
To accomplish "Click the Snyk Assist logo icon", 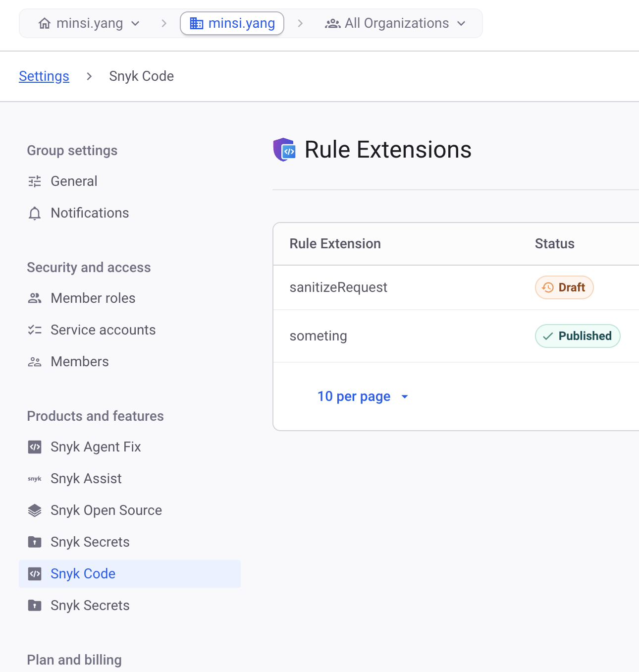I will click(35, 479).
